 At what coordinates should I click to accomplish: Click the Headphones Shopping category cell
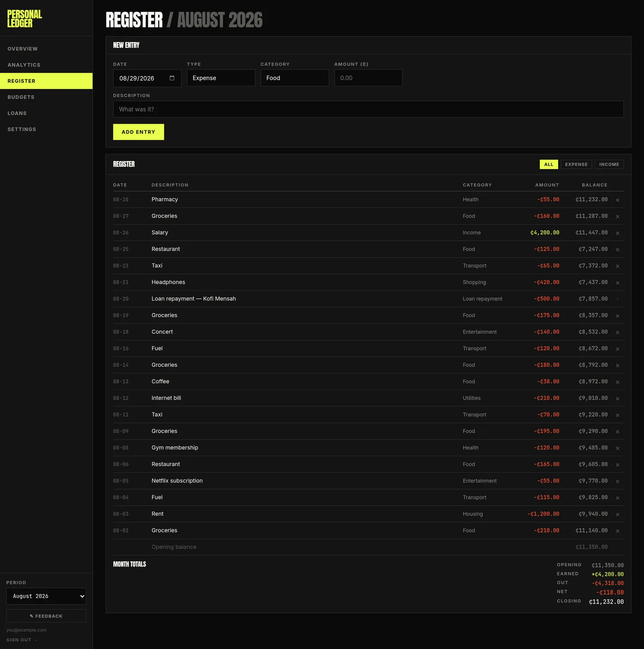tap(474, 283)
